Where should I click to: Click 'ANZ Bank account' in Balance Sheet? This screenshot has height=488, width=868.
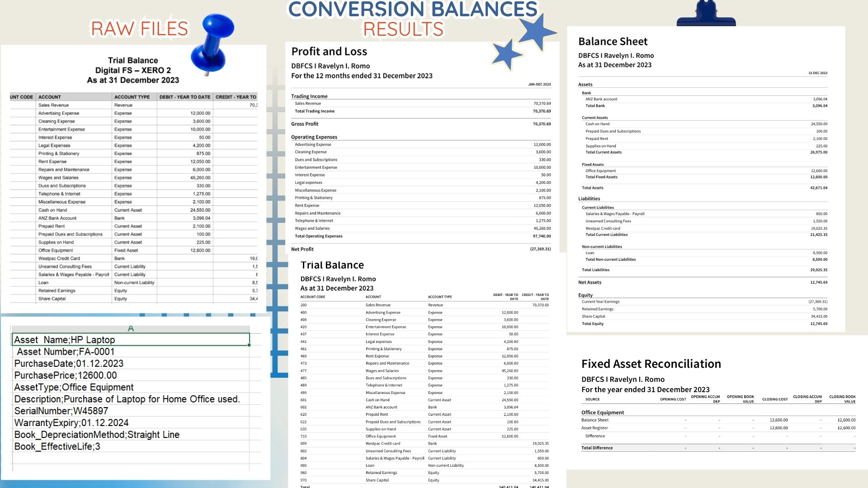point(601,99)
